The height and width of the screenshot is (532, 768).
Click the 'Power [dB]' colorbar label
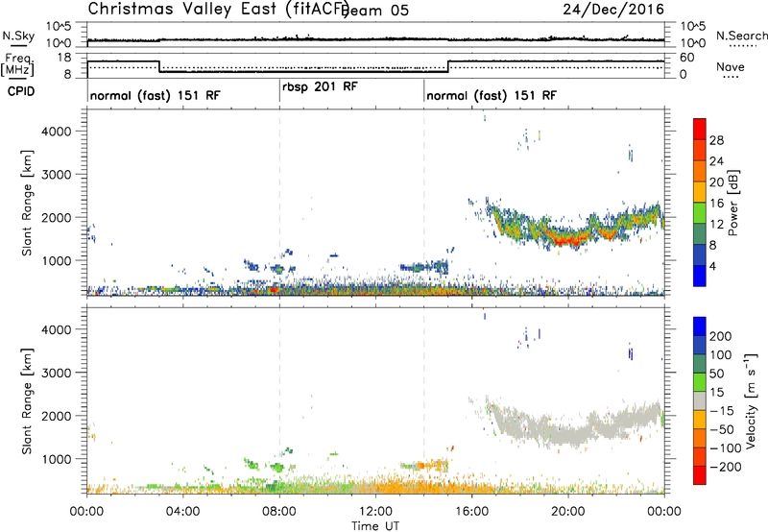(732, 203)
